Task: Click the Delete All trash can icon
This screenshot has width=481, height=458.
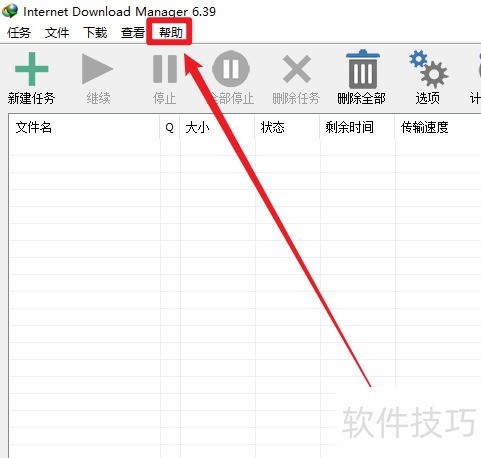Action: click(363, 69)
